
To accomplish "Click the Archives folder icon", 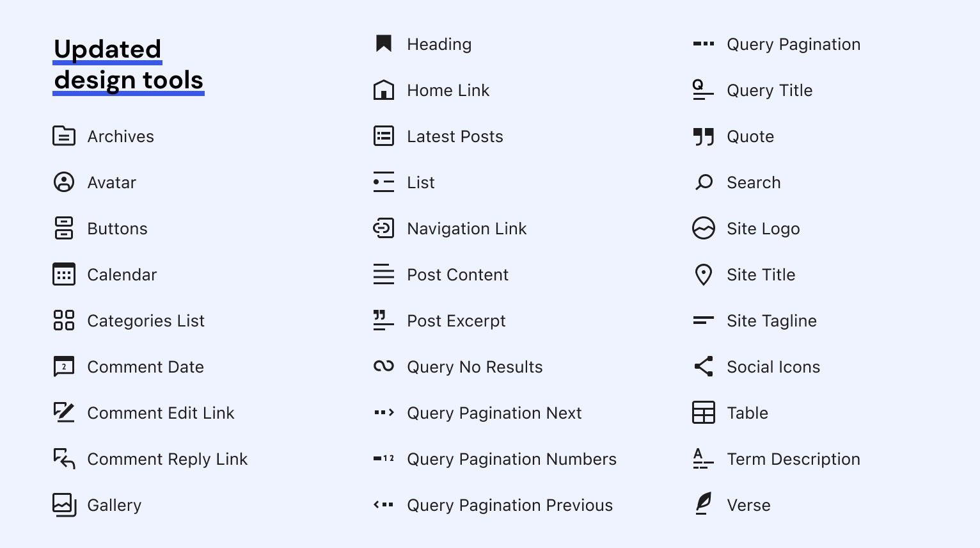I will point(64,136).
